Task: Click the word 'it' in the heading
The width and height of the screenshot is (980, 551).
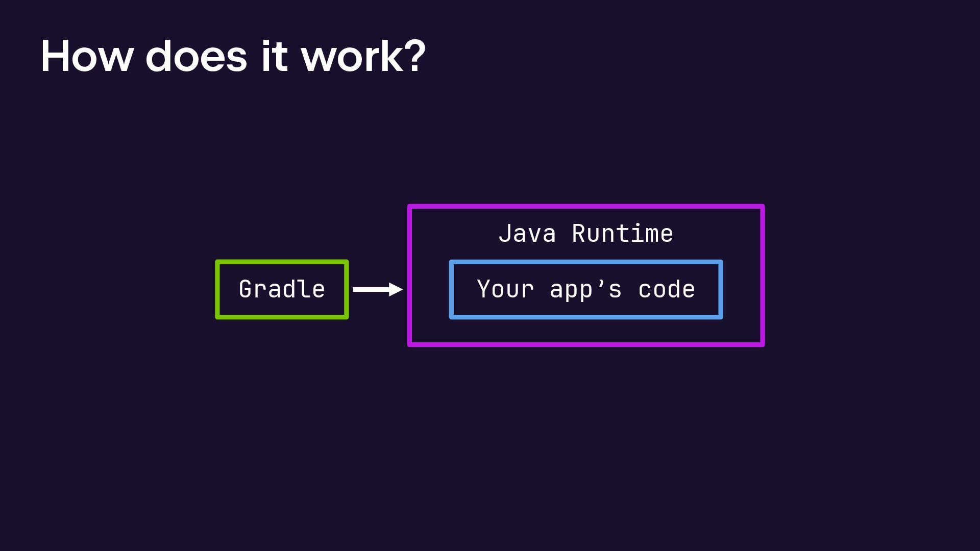Action: [274, 56]
